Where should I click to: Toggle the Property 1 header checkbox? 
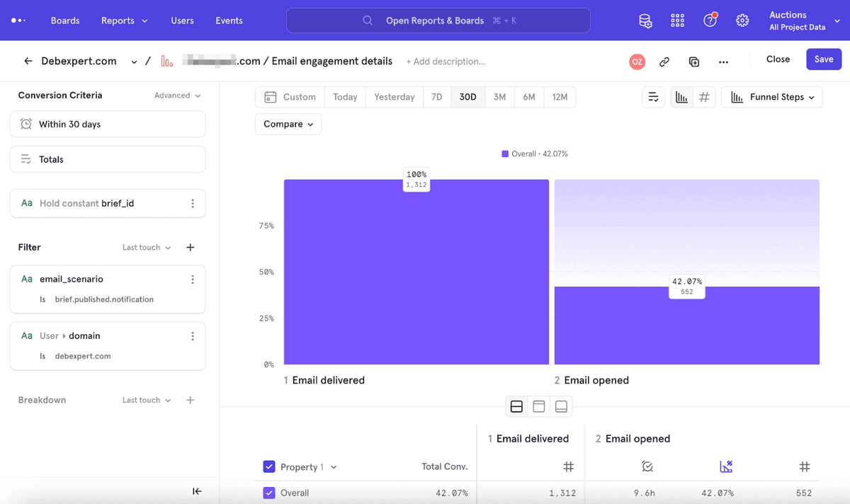tap(269, 466)
